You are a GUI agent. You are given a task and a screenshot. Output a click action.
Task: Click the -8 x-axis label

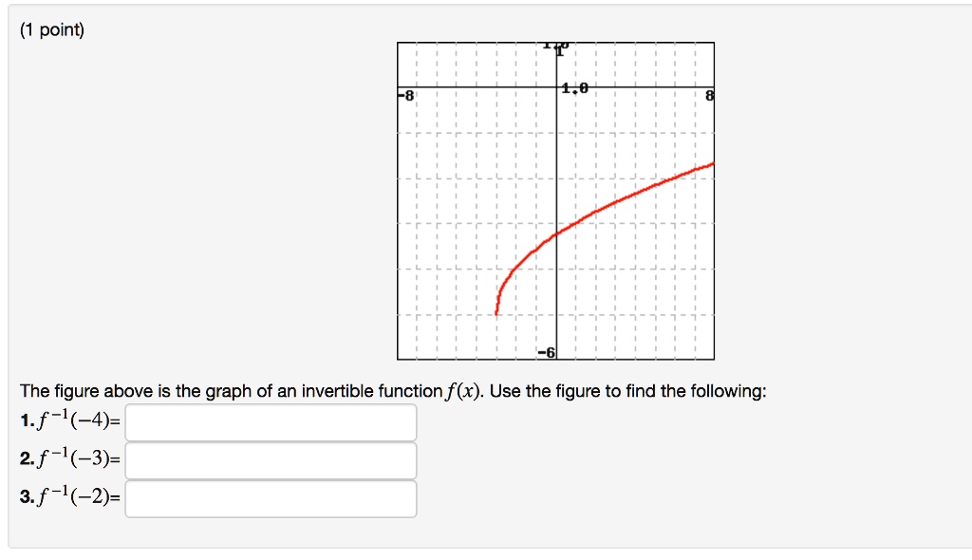pyautogui.click(x=406, y=96)
